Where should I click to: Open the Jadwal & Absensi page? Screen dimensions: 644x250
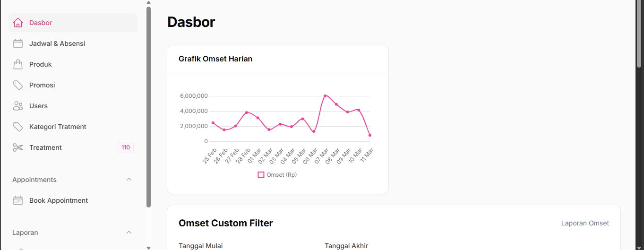point(57,43)
